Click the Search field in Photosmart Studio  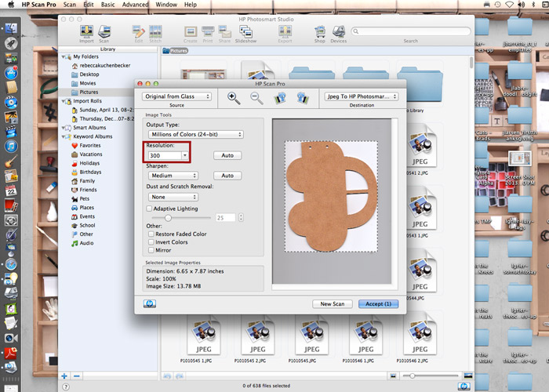(411, 31)
